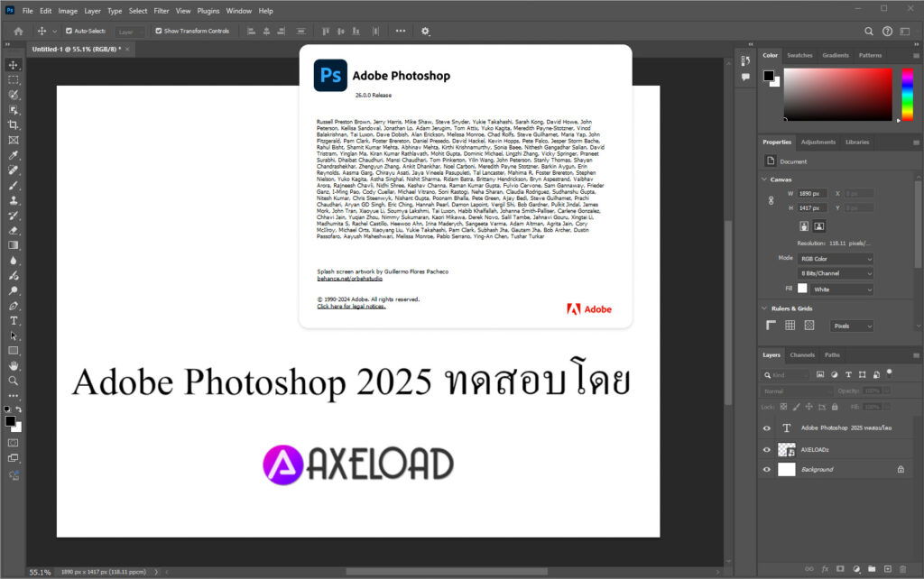
Task: Select the Rectangular Marquee tool
Action: (x=13, y=80)
